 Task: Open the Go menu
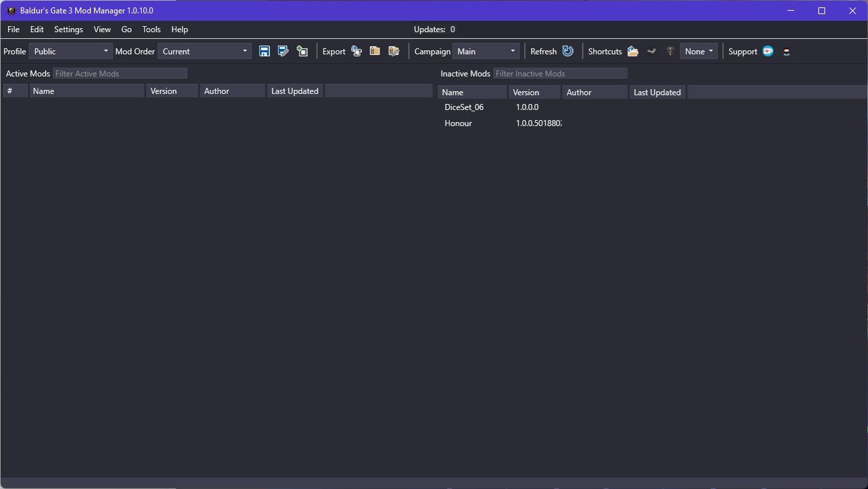[x=126, y=30]
